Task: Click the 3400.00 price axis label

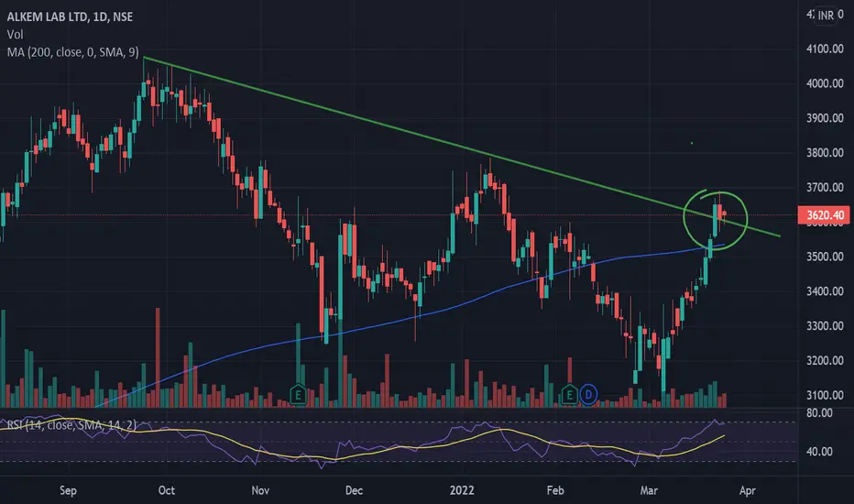Action: tap(825, 291)
